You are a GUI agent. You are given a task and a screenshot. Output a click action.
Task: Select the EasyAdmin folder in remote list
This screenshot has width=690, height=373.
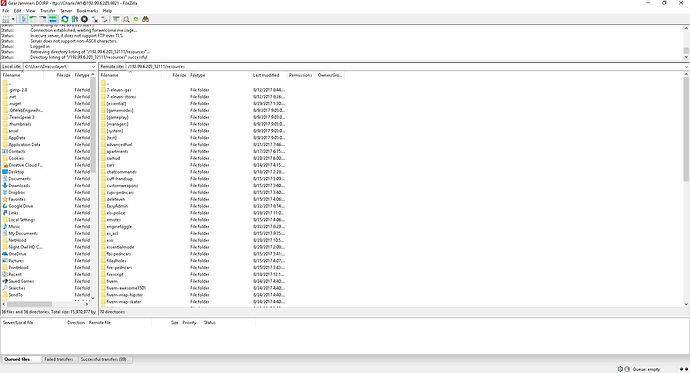[117, 206]
